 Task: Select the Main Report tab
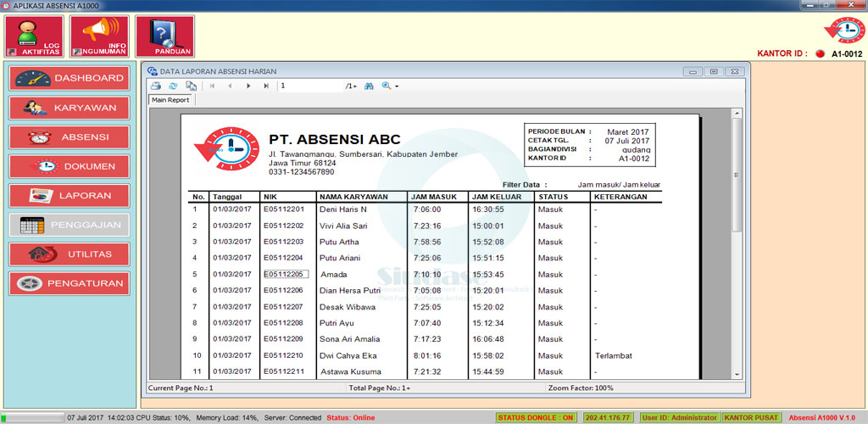pyautogui.click(x=170, y=100)
